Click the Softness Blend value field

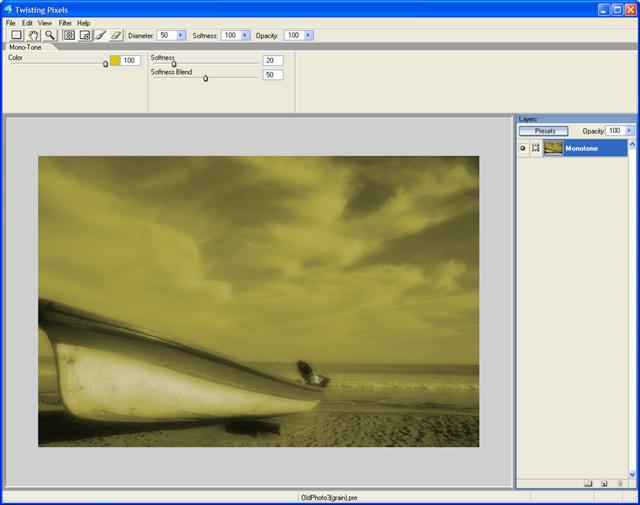[272, 75]
